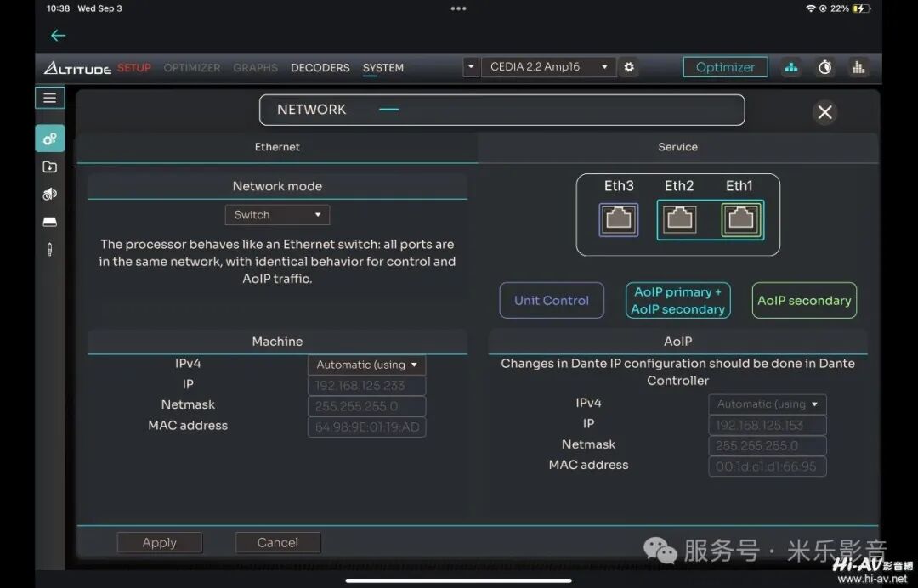Click the Apply button
This screenshot has height=588, width=918.
tap(160, 543)
